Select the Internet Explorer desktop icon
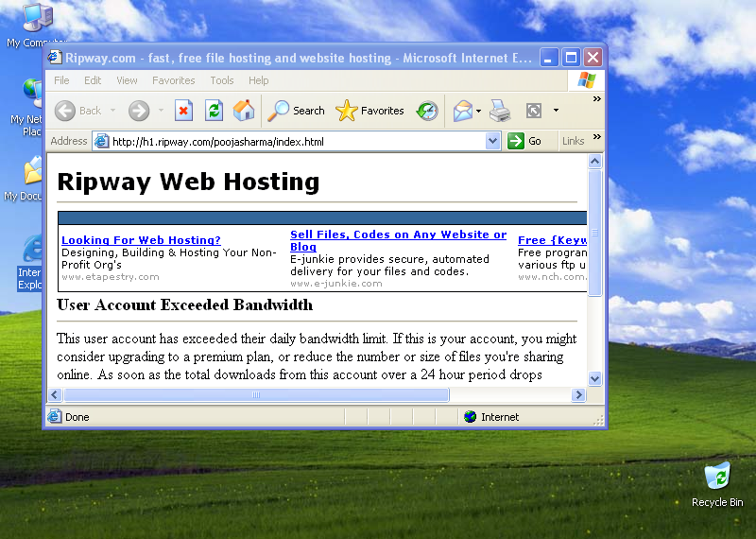 pos(29,263)
